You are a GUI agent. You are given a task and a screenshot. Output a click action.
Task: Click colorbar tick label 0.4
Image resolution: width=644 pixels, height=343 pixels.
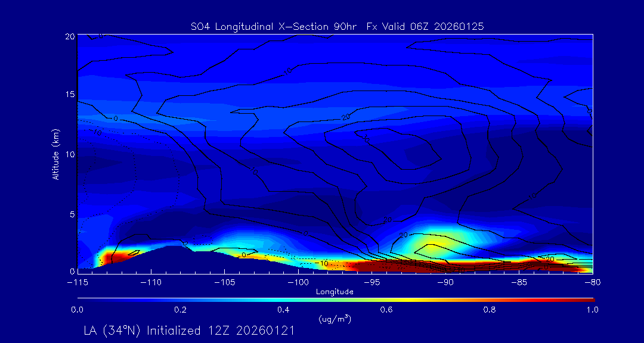[283, 310]
